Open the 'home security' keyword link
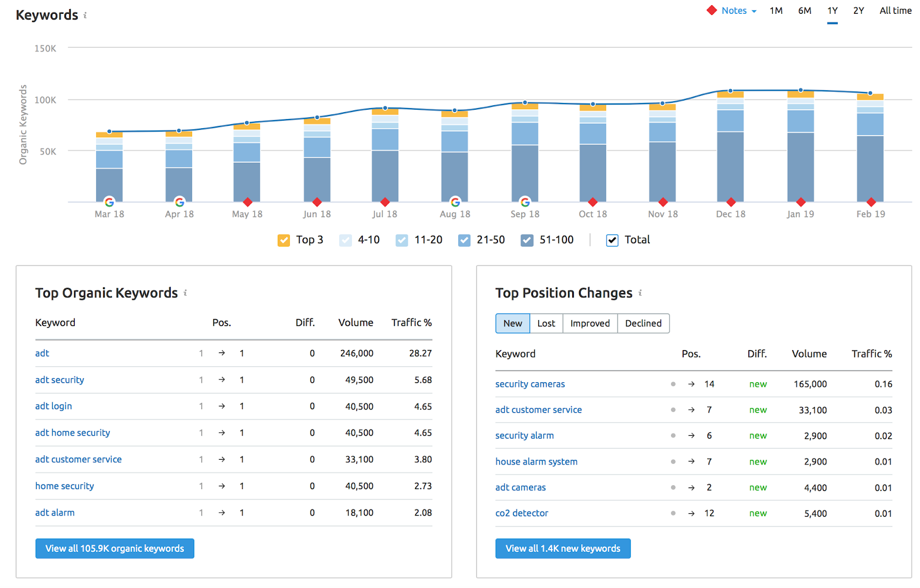The width and height of the screenshot is (920, 588). [x=64, y=486]
